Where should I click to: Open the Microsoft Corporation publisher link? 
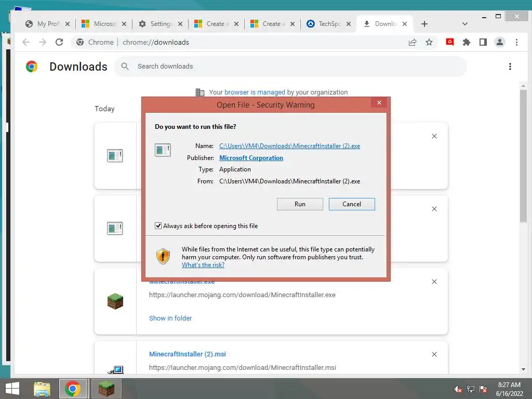click(x=251, y=158)
